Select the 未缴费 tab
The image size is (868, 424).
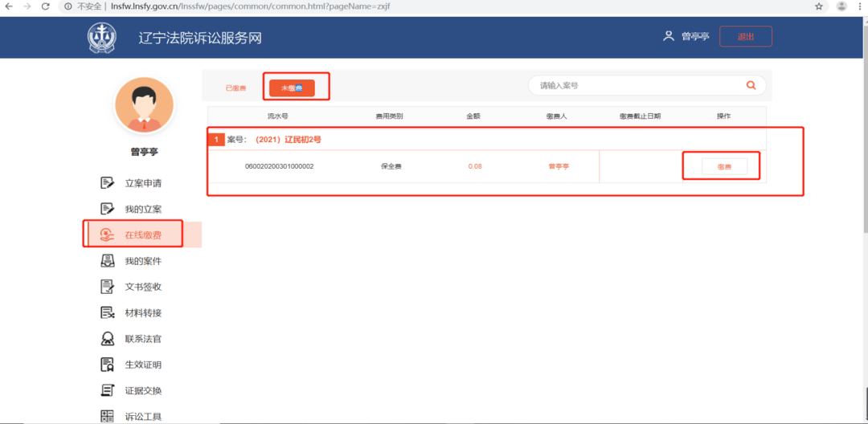point(292,88)
